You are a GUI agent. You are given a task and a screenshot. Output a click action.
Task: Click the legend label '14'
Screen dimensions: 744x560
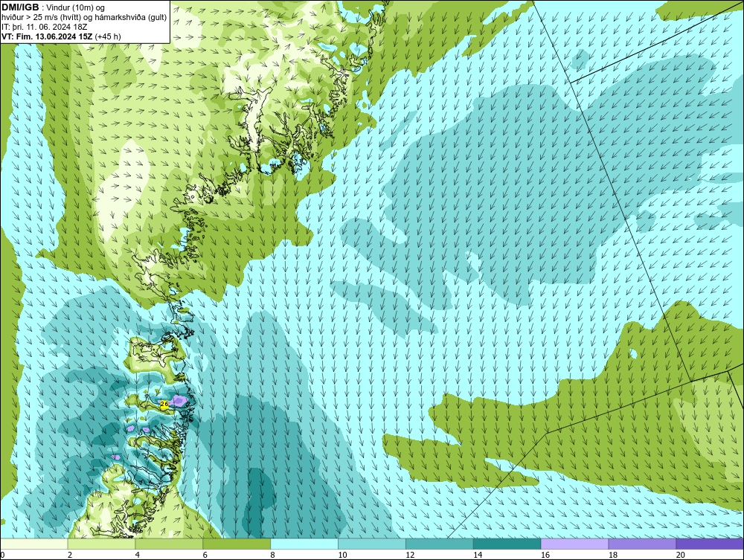[x=478, y=555]
